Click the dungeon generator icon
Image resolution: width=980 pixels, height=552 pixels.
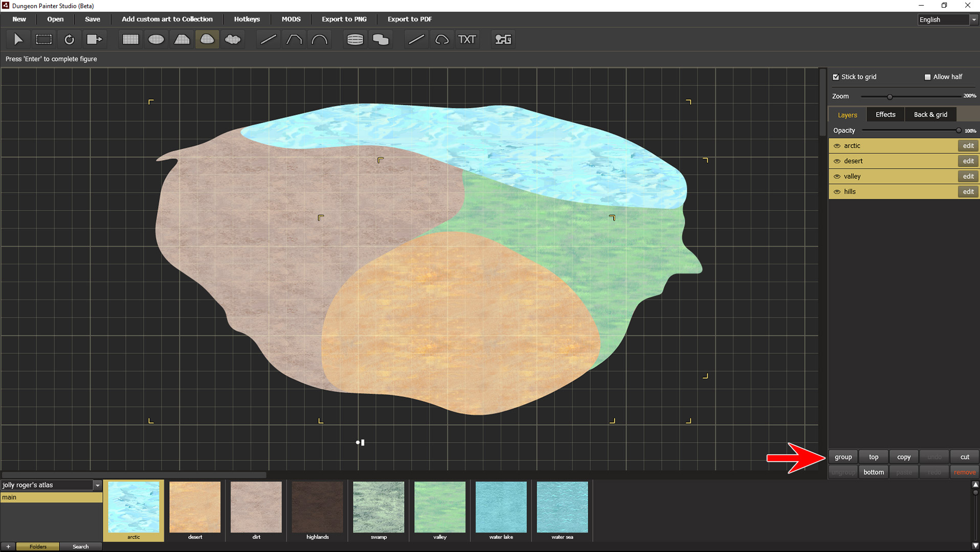point(503,39)
